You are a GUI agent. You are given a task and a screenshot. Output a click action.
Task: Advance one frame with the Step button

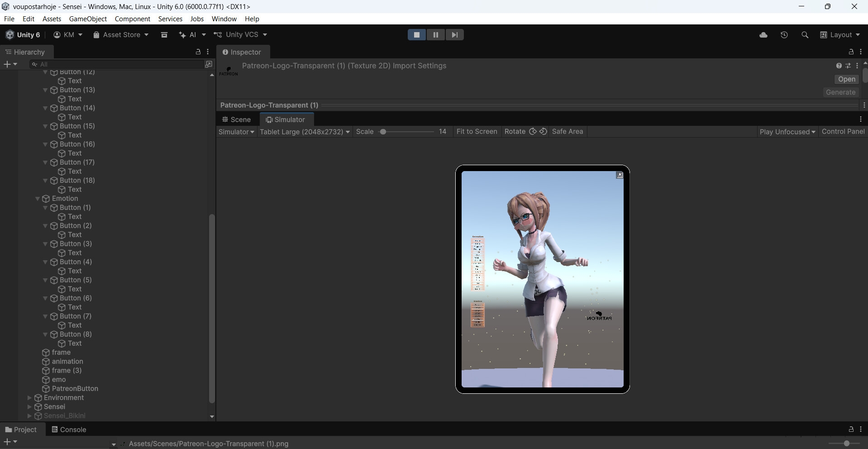[x=454, y=35]
